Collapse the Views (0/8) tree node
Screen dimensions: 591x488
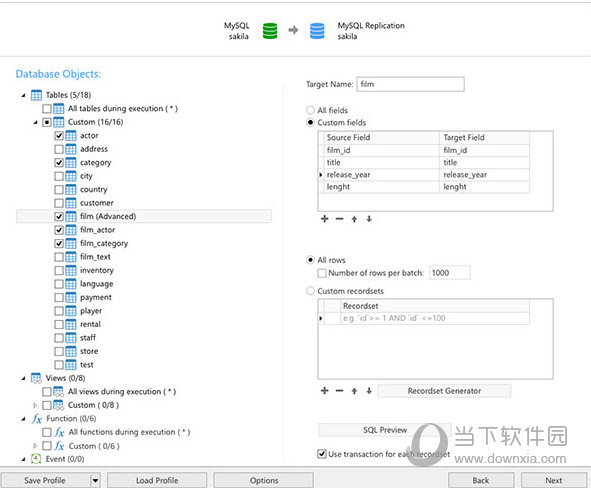tap(23, 378)
